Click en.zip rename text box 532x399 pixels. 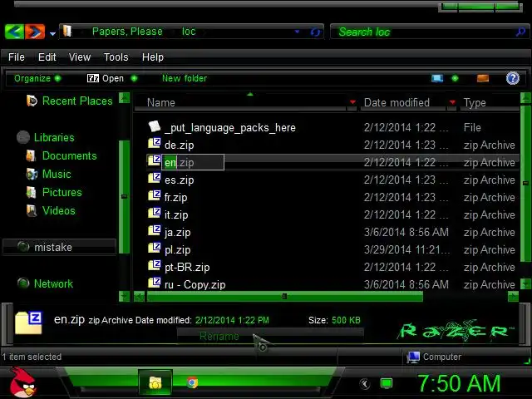tap(193, 163)
